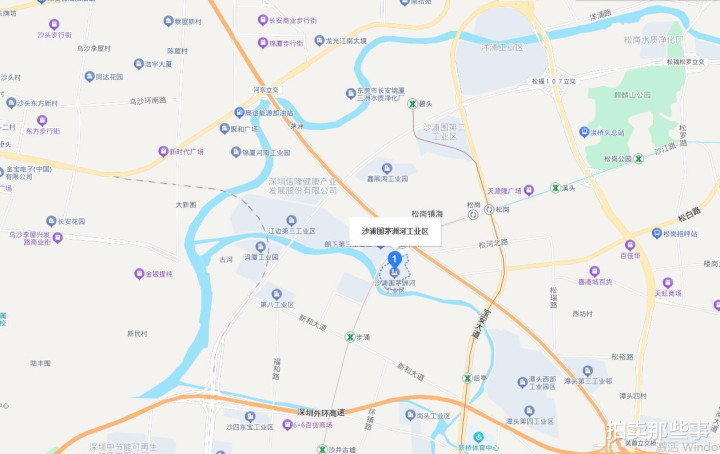Click the 深圳外环高速 highway label
The width and height of the screenshot is (720, 454).
click(x=321, y=412)
